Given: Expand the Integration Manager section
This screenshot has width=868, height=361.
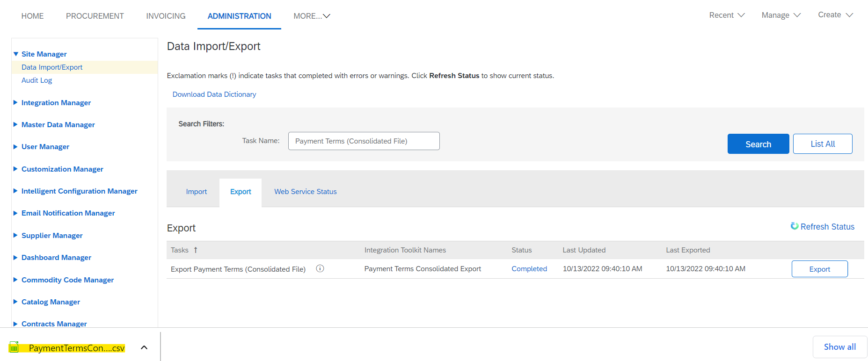Looking at the screenshot, I should (x=16, y=102).
